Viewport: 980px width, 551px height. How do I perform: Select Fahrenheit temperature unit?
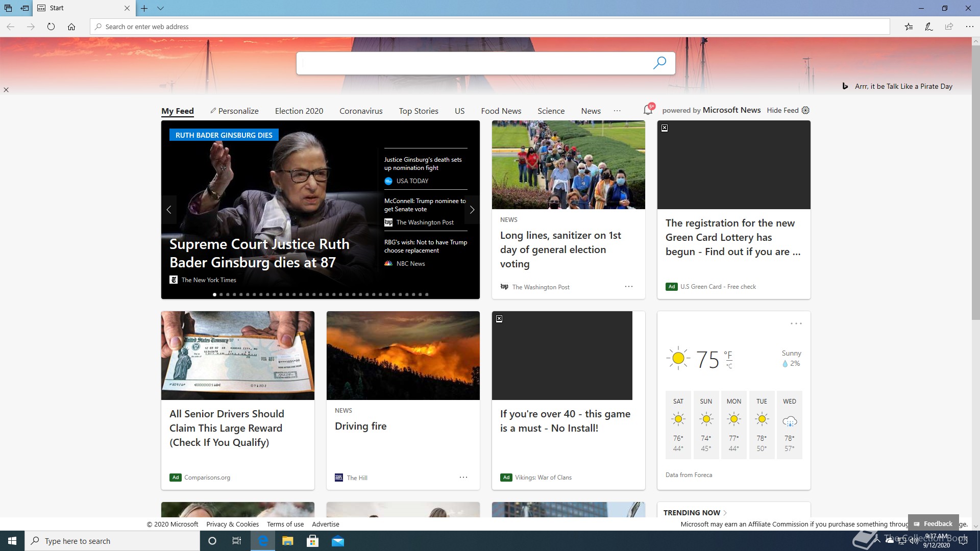coord(728,355)
